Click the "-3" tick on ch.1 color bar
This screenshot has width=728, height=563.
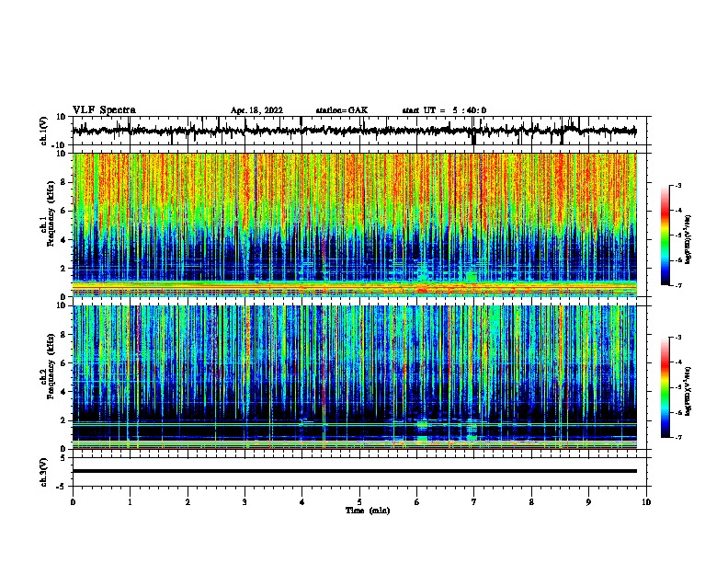point(678,185)
